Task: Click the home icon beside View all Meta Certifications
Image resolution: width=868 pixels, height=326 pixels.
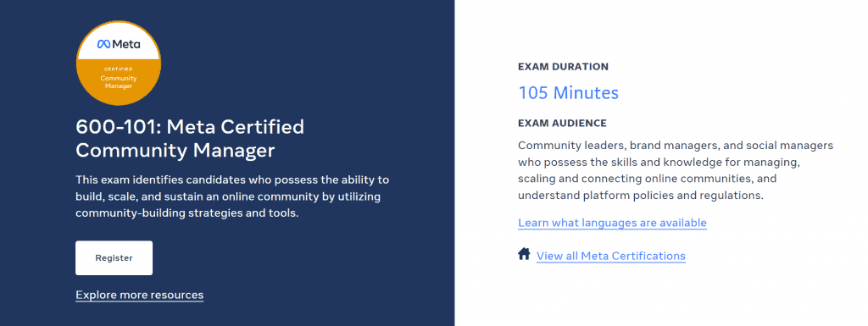Action: point(524,254)
